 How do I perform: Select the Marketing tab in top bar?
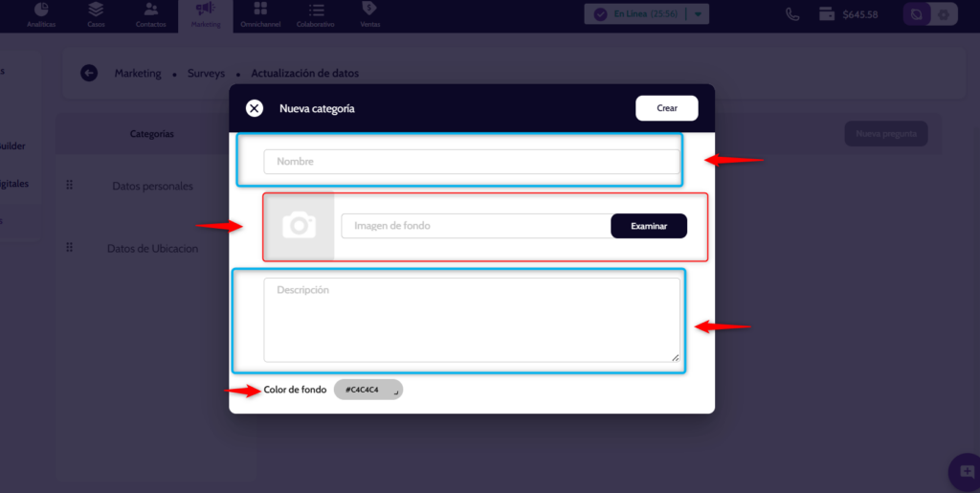[205, 14]
